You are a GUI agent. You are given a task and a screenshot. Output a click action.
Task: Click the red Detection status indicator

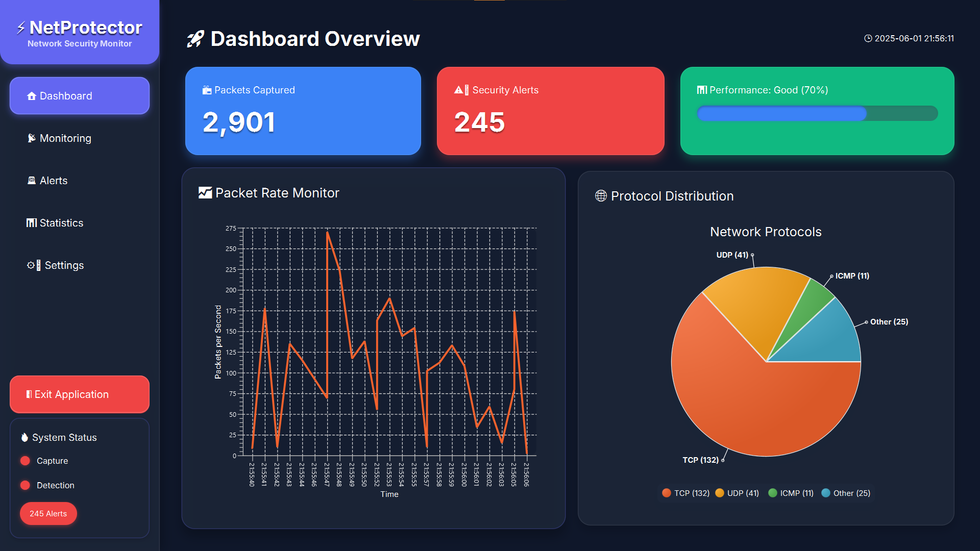pos(25,485)
